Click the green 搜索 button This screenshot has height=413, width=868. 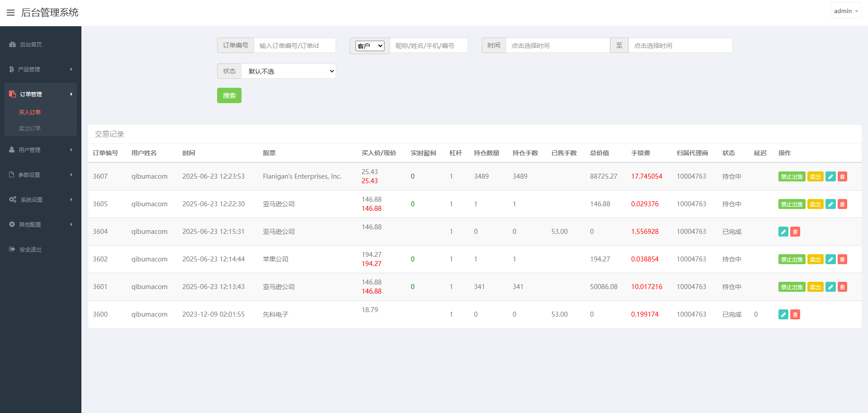(x=229, y=95)
